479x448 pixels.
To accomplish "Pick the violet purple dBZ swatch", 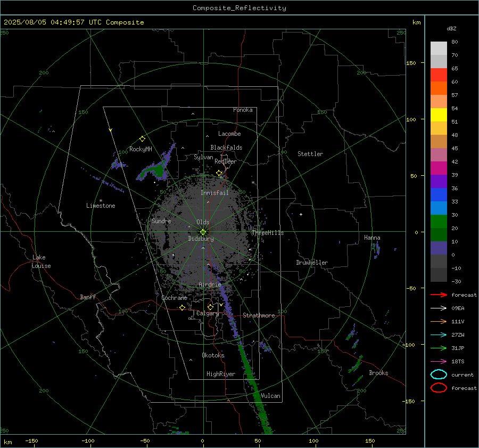I will (439, 181).
